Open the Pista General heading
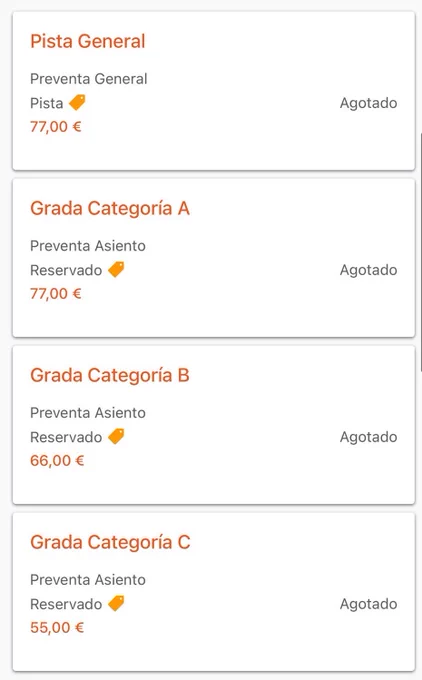Viewport: 422px width, 680px height. point(88,41)
